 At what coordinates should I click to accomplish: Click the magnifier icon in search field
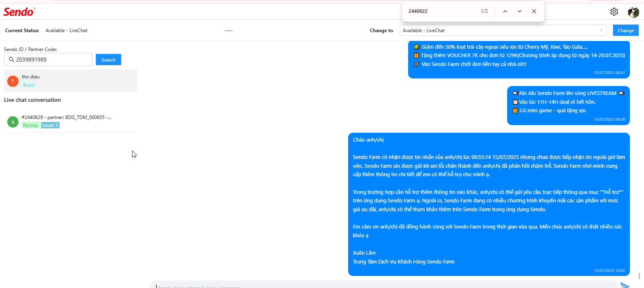[x=11, y=60]
